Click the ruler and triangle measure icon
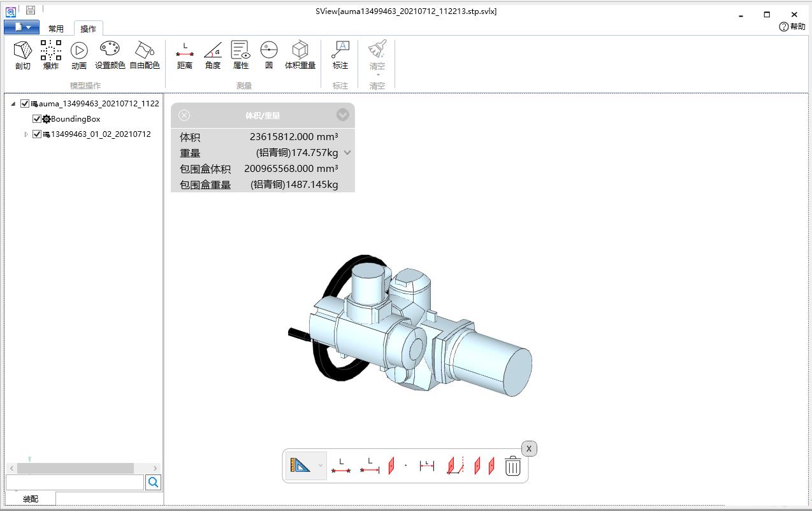Viewport: 812px width, 512px height. [300, 466]
